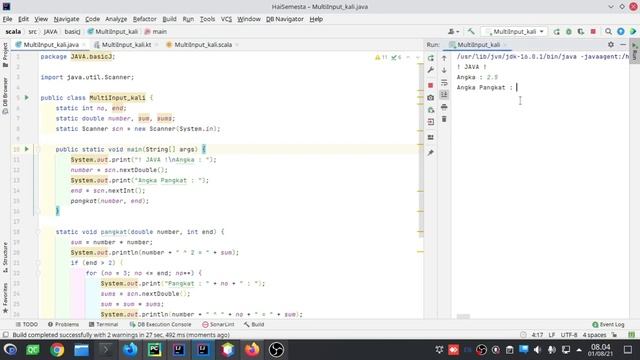Screen dimensions: 640x360
Task: Switch to MultiInput_kali.scala editor tab
Action: [202, 44]
